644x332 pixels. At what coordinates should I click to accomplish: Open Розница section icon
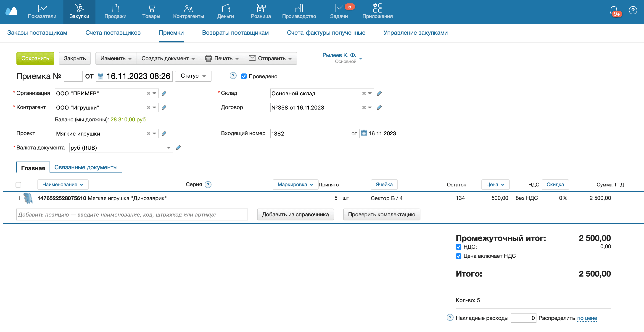[x=261, y=8]
